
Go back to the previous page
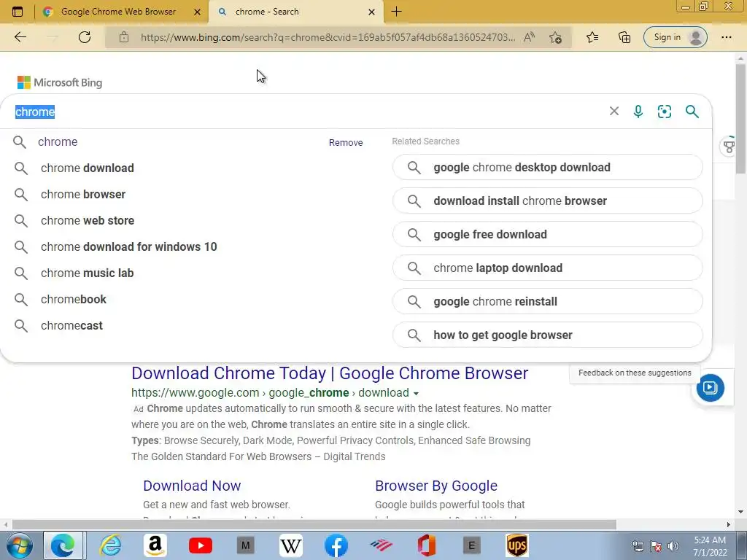tap(20, 37)
